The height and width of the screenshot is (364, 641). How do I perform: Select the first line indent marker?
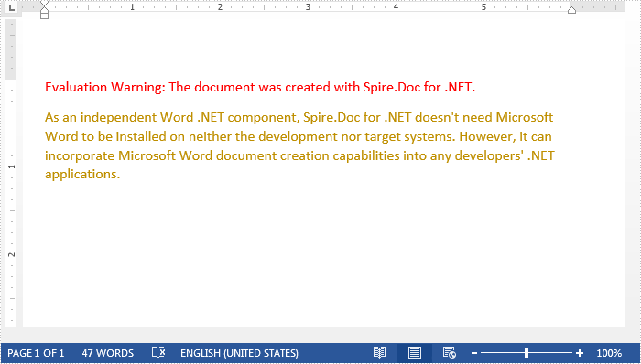(45, 5)
